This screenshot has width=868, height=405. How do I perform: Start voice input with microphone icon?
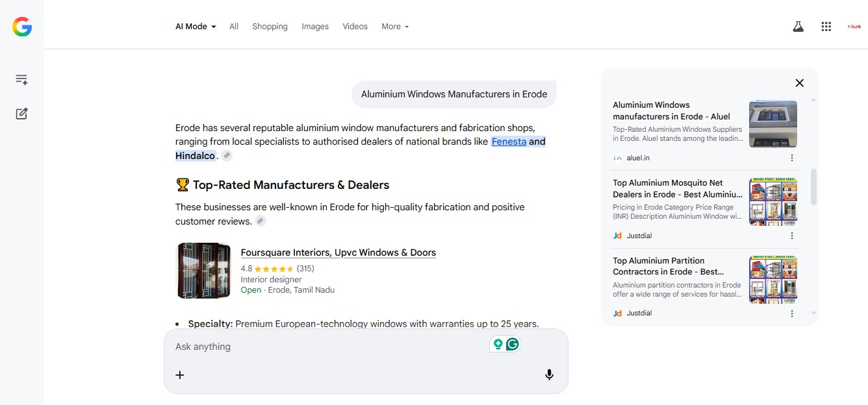[x=549, y=374]
